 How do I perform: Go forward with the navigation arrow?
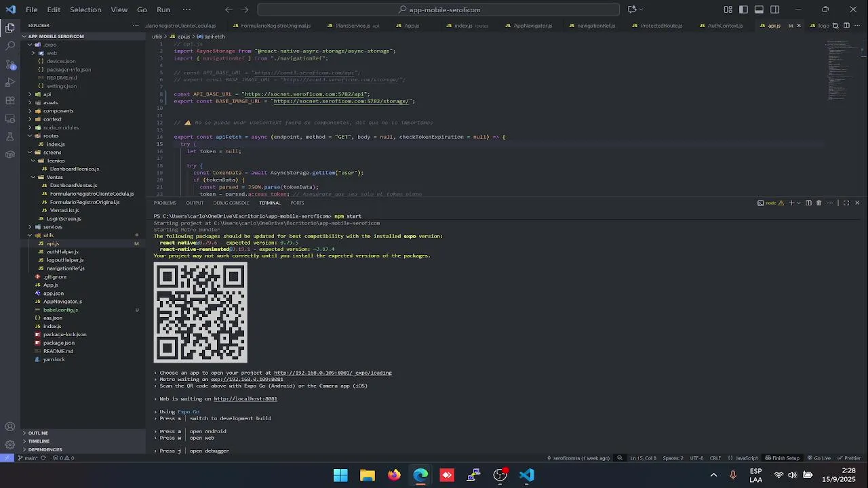tap(245, 9)
